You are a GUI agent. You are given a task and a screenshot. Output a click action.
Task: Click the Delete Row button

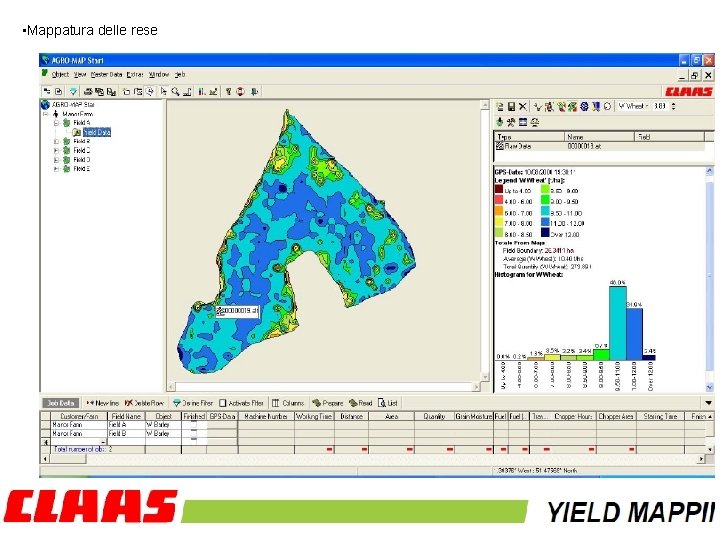click(145, 403)
